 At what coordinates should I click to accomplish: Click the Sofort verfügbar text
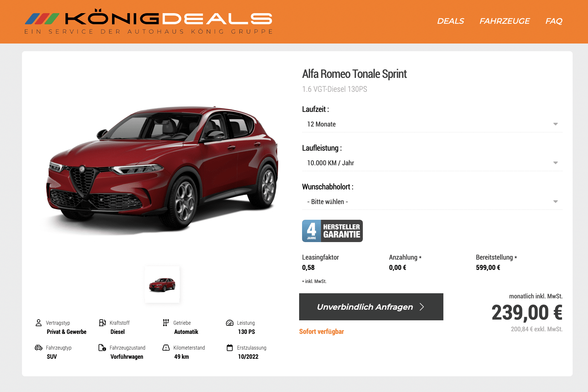click(x=321, y=332)
